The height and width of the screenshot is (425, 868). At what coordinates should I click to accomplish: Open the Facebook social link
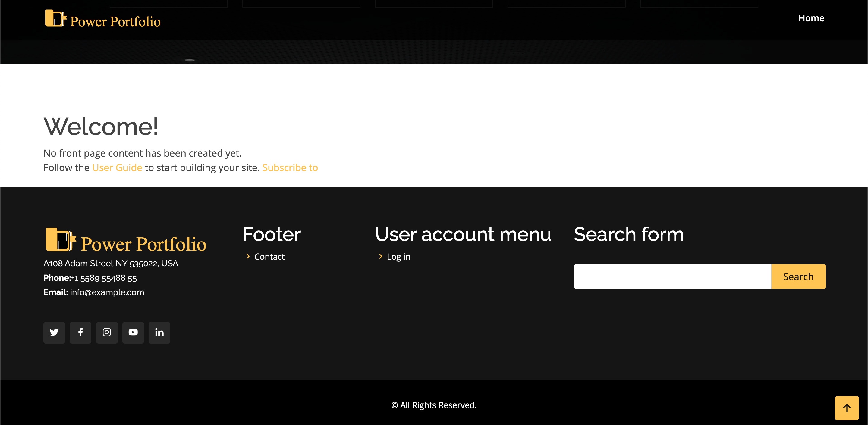pos(80,333)
